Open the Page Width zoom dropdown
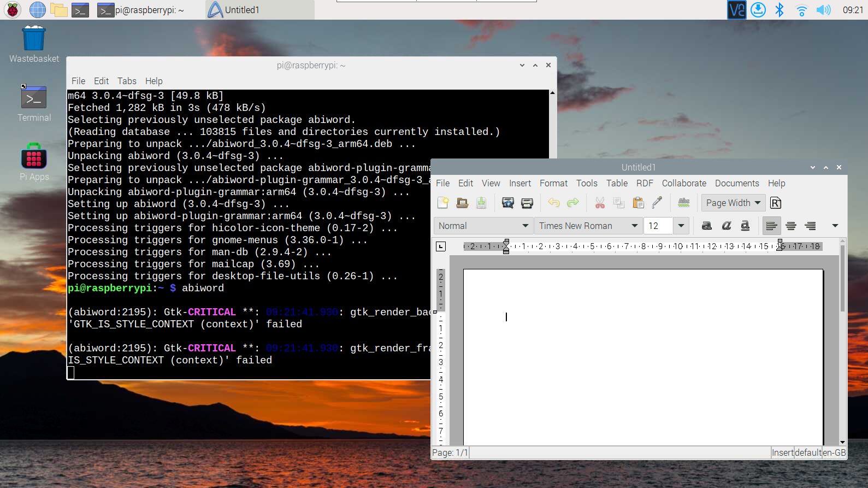Screen dimensions: 868x488 (733, 203)
